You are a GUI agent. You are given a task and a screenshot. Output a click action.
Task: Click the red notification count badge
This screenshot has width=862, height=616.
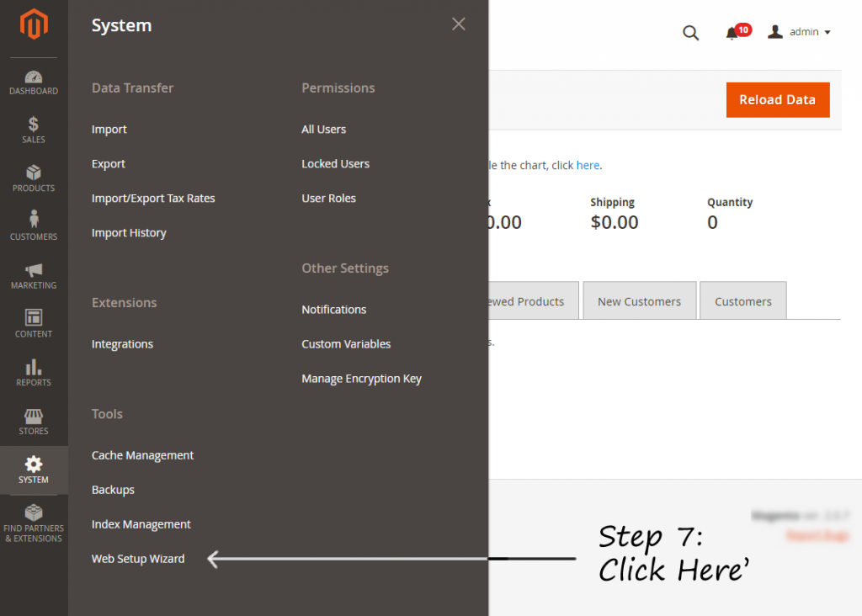(x=743, y=29)
